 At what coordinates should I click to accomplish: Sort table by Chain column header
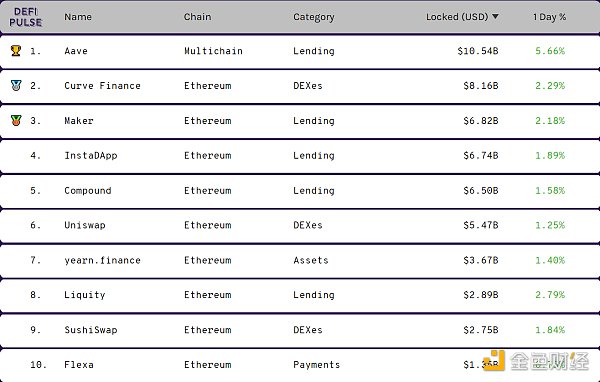coord(197,17)
